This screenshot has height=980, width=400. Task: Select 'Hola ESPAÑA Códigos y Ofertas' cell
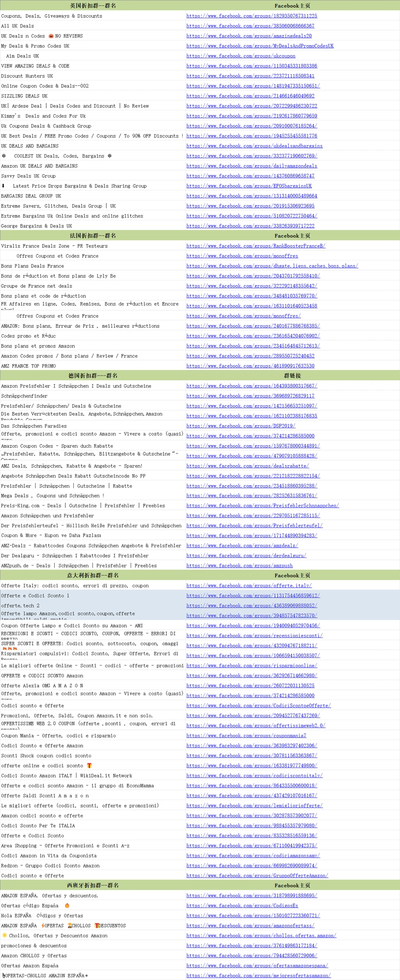pos(93,916)
